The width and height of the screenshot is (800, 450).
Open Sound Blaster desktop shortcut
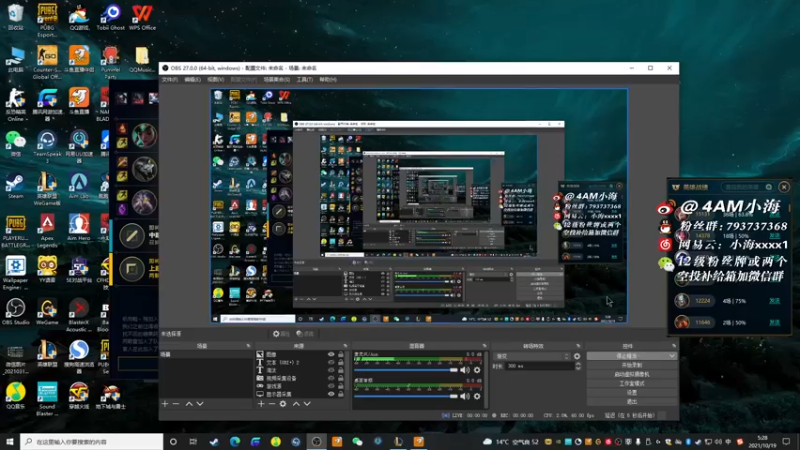click(47, 399)
